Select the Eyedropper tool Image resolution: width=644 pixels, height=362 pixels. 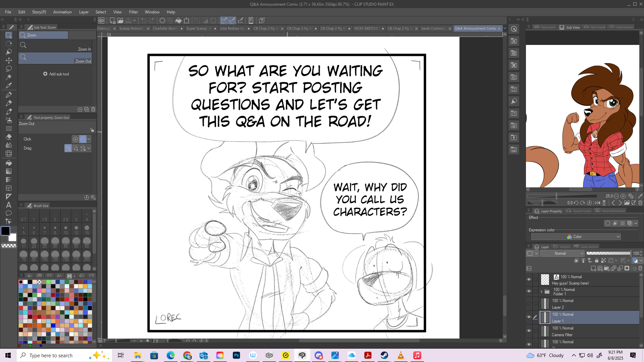(x=9, y=85)
